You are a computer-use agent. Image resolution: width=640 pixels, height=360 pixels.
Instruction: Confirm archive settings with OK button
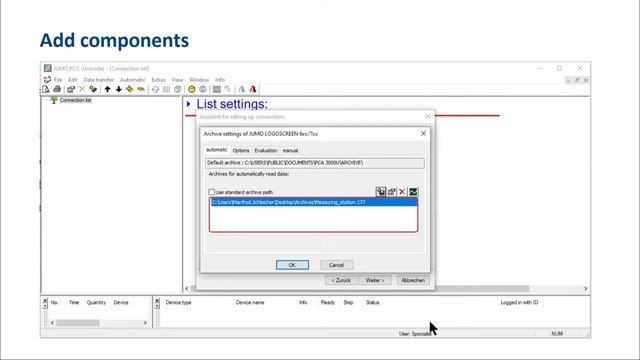[x=292, y=265]
